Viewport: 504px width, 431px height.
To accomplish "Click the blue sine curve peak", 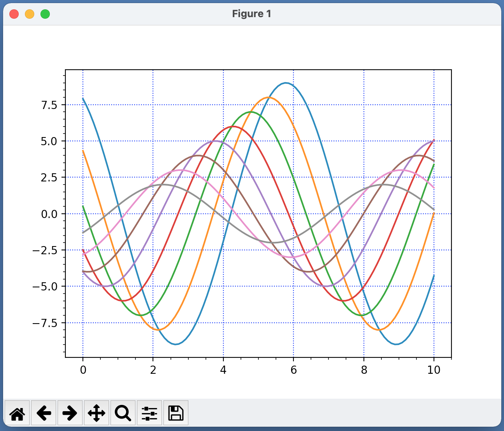I will coord(285,83).
